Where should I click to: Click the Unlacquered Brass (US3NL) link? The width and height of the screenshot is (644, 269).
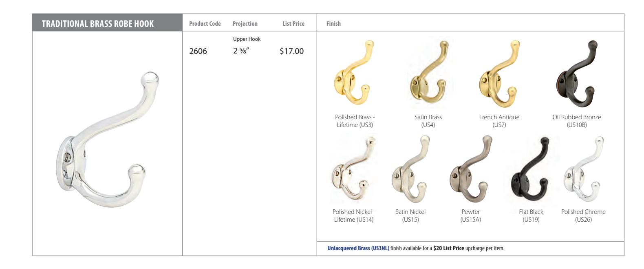[x=358, y=249]
